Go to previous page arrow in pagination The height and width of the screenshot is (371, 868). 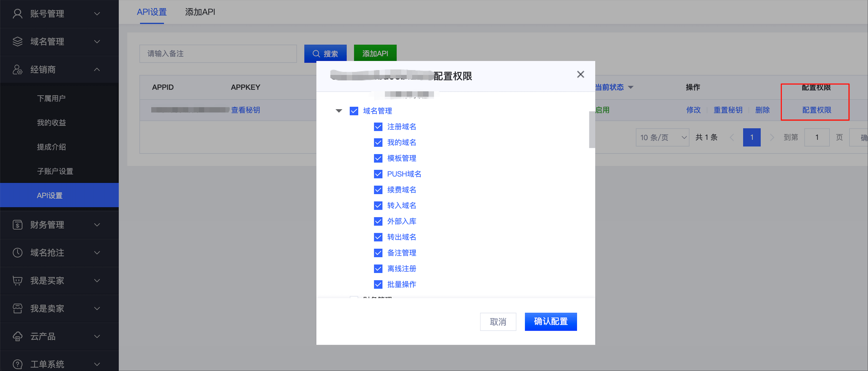tap(732, 138)
